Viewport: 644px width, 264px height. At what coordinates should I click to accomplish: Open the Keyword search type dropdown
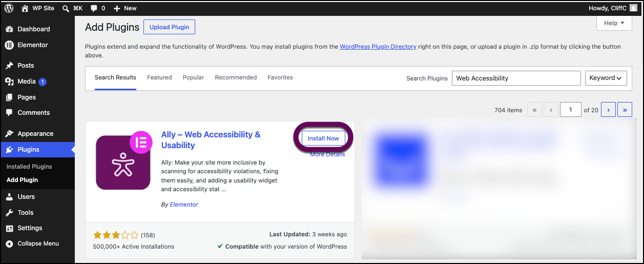click(x=606, y=78)
